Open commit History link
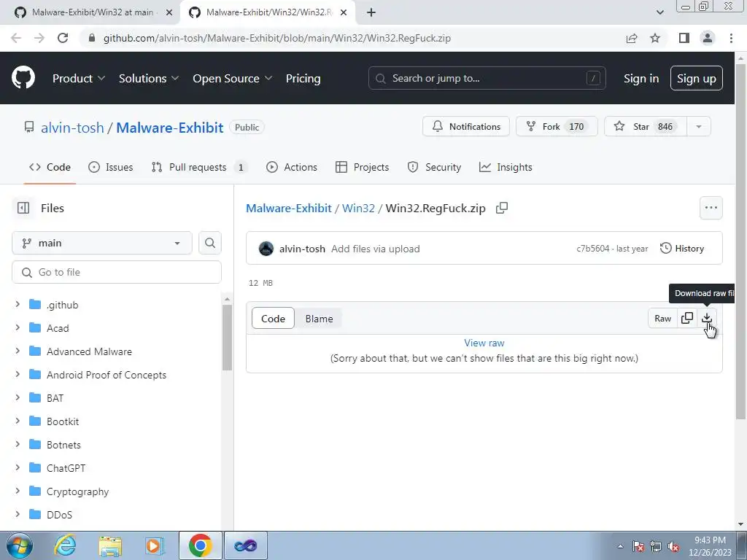The width and height of the screenshot is (747, 560). (x=682, y=249)
